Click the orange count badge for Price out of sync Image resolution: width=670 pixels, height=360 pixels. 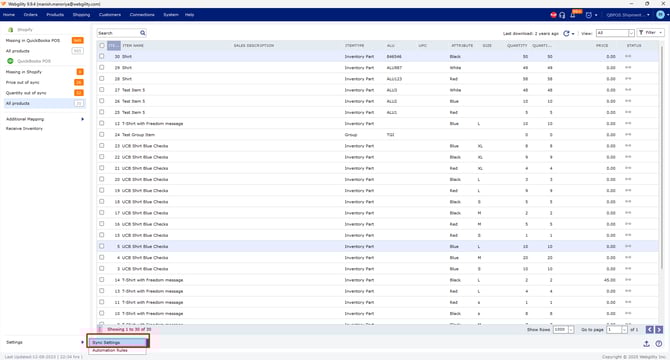point(79,82)
